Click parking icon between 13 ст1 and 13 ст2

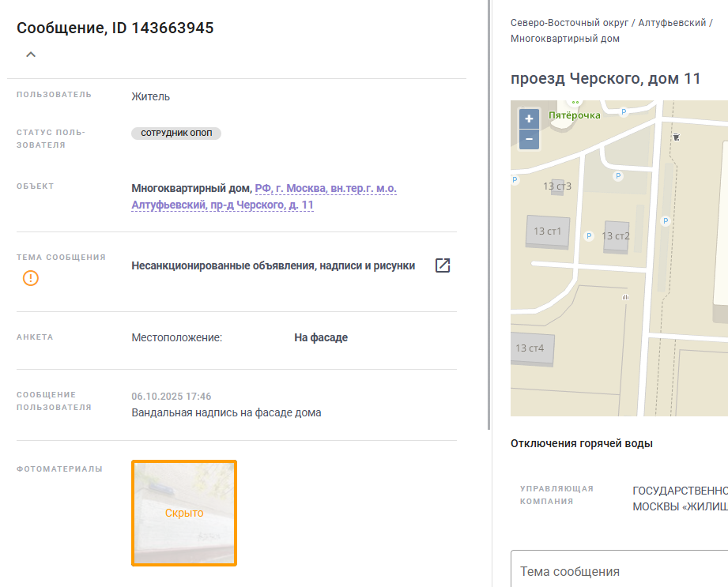click(x=589, y=235)
